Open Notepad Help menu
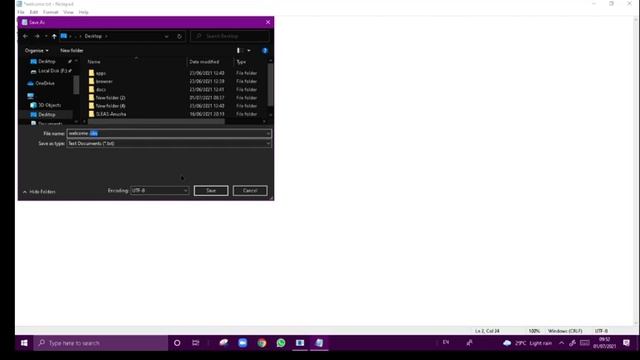 (84, 12)
